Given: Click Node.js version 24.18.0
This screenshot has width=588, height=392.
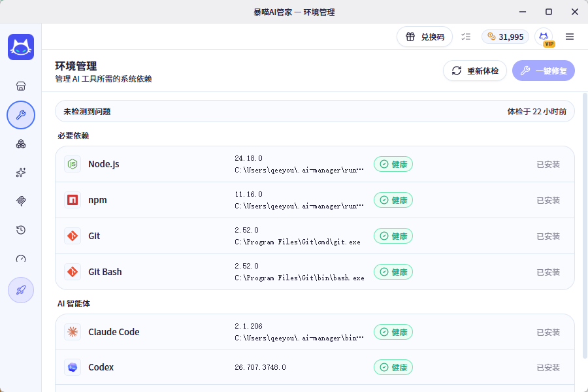Looking at the screenshot, I should click(x=249, y=158).
